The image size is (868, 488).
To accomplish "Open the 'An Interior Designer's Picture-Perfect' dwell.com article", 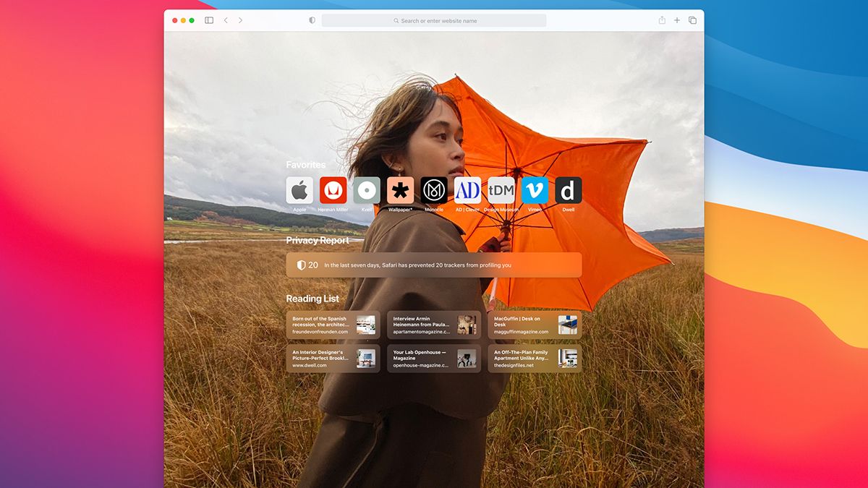I will coord(333,359).
